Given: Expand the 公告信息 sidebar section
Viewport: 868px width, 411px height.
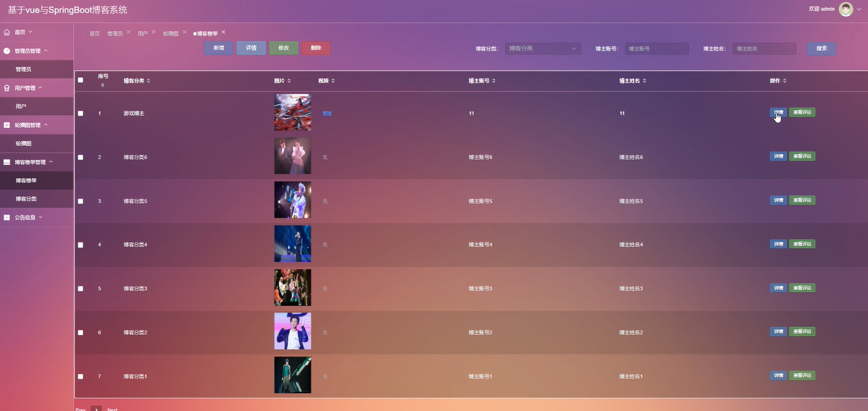Looking at the screenshot, I should click(x=37, y=217).
